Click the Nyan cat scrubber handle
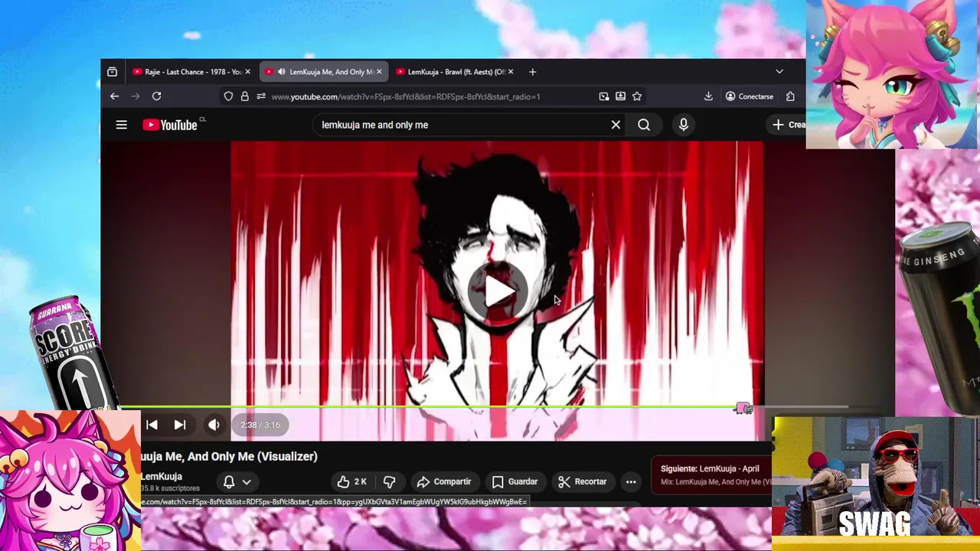This screenshot has width=980, height=551. (743, 409)
